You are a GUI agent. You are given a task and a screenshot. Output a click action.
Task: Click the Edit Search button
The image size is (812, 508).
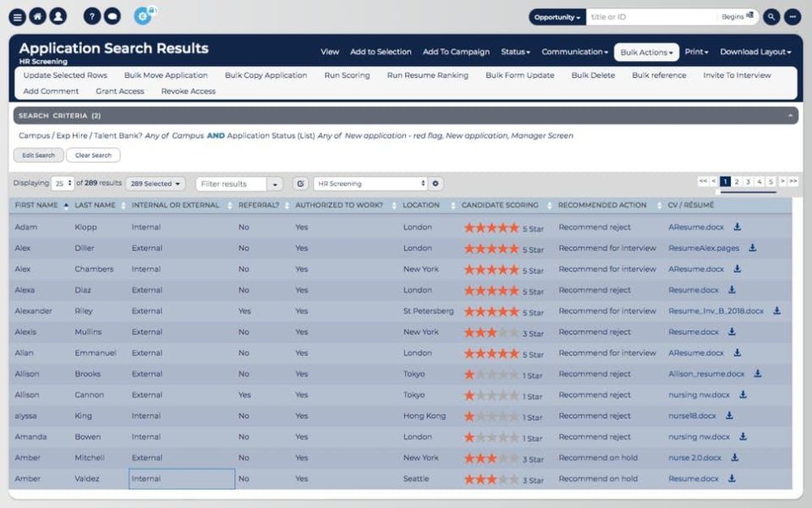(x=38, y=155)
